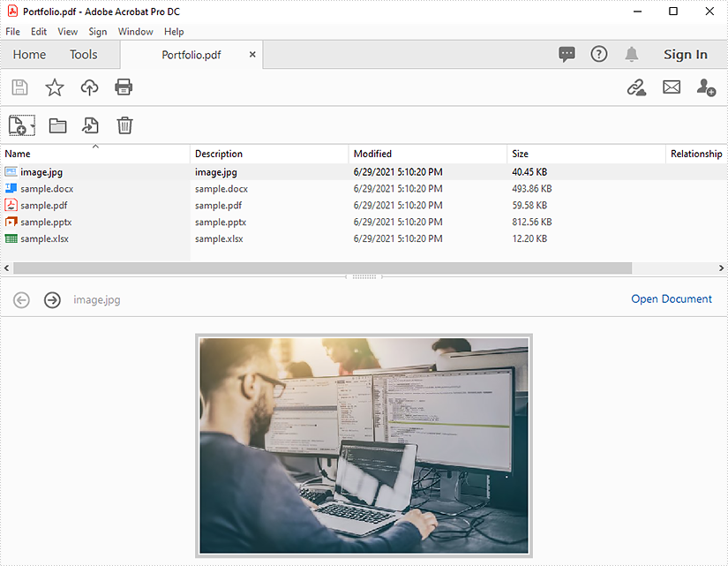Switch to the Tools tab
Image resolution: width=728 pixels, height=566 pixels.
[84, 55]
